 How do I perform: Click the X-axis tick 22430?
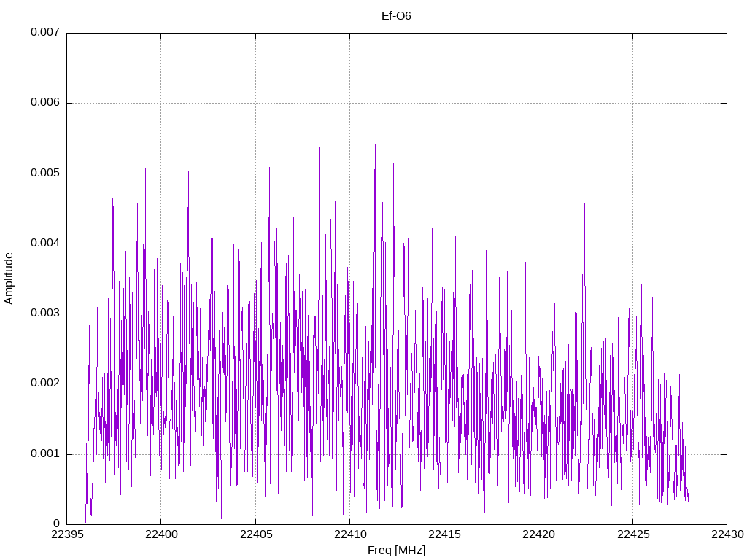[x=727, y=534]
